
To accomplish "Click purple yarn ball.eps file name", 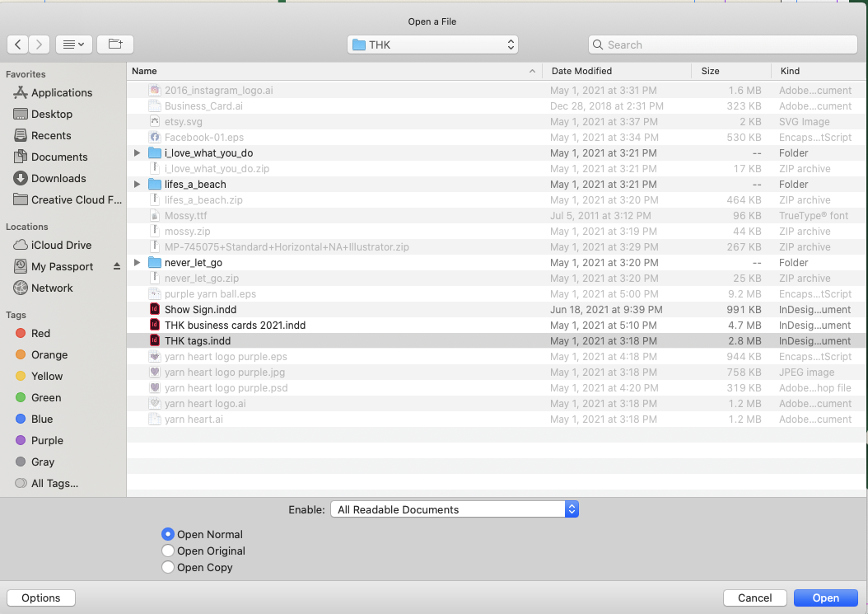I will pyautogui.click(x=210, y=294).
